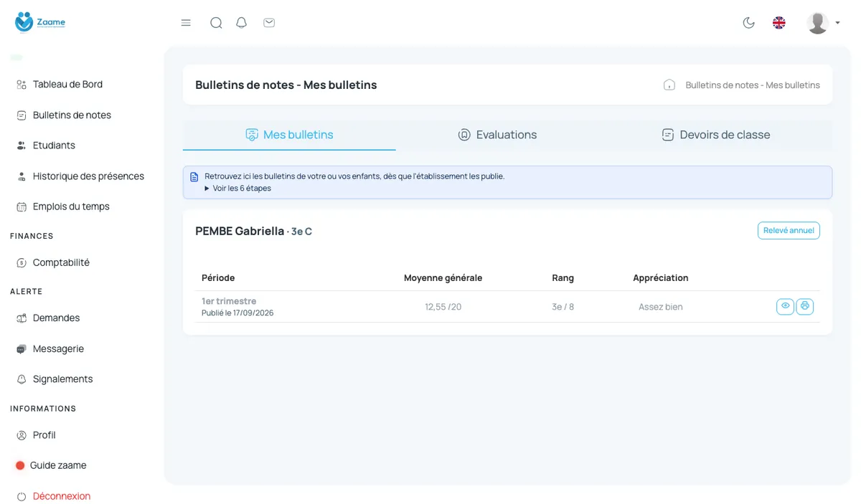The height and width of the screenshot is (504, 861).
Task: Click the Emplois du temps calendar icon
Action: click(22, 206)
